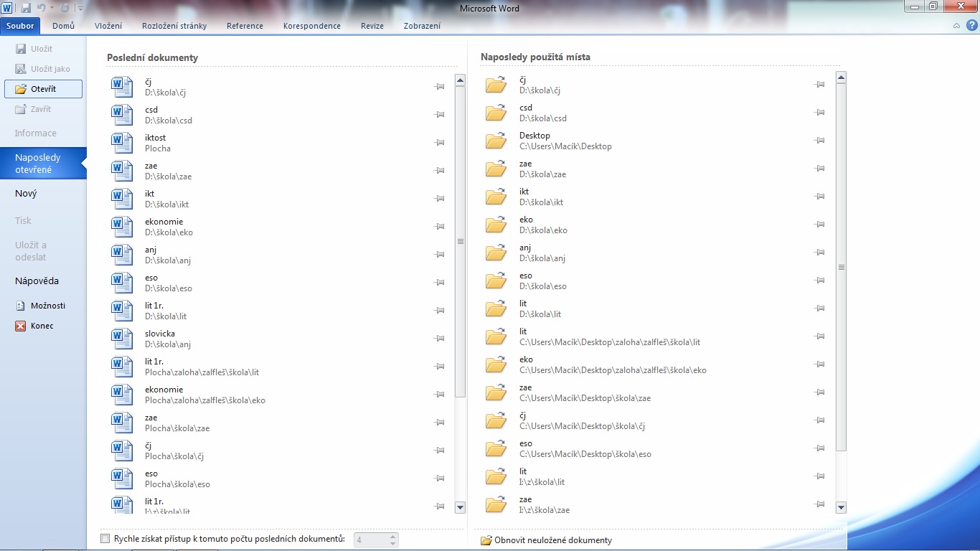Pin the zae folder at I:\z\škola\zae

click(819, 504)
